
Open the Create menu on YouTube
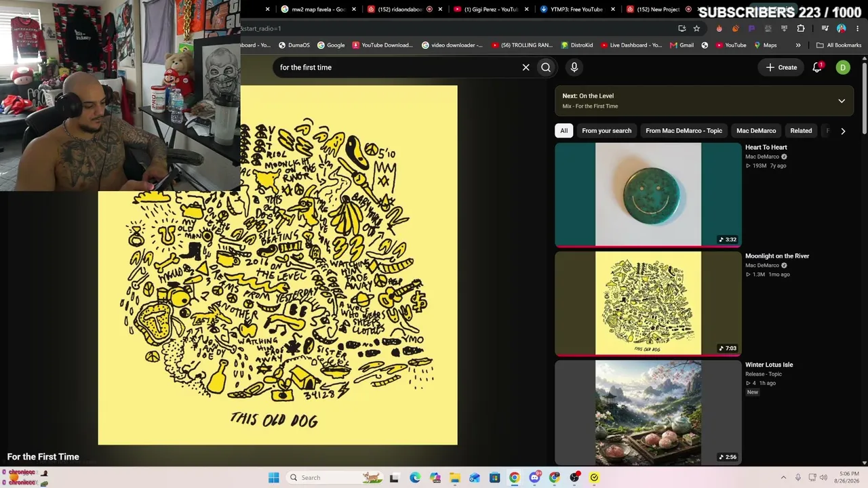781,67
